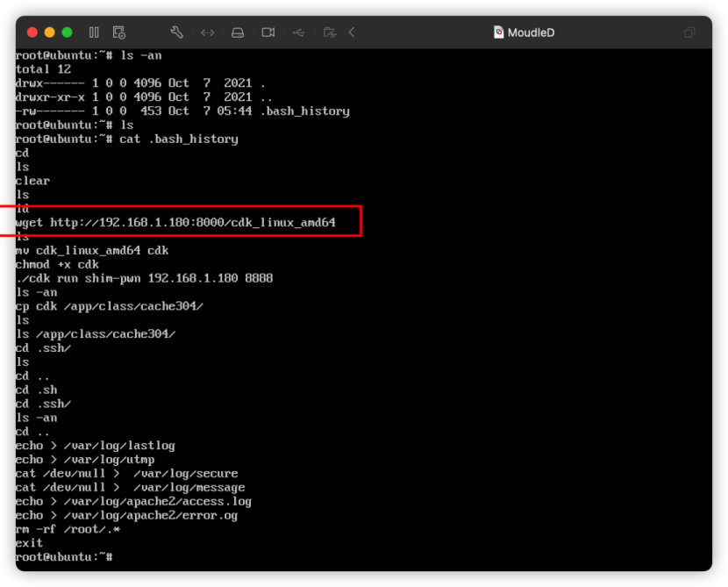Minimize window with yellow button
This screenshot has height=587, width=728.
pyautogui.click(x=50, y=32)
